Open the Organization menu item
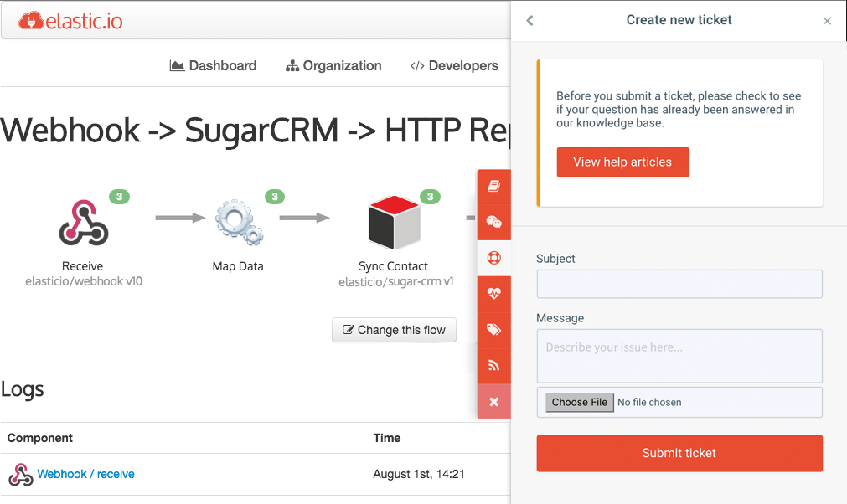847x504 pixels. (x=333, y=66)
